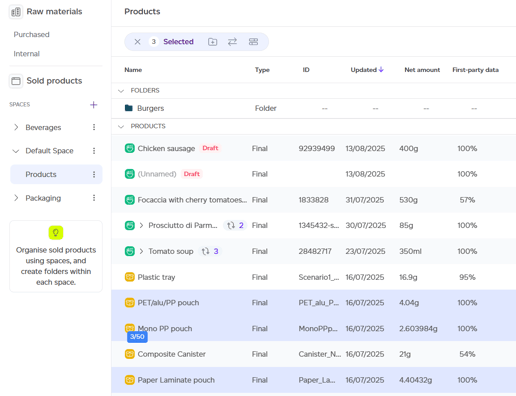The height and width of the screenshot is (396, 516).
Task: Click the PET/alu/PP pouch name
Action: pos(168,303)
